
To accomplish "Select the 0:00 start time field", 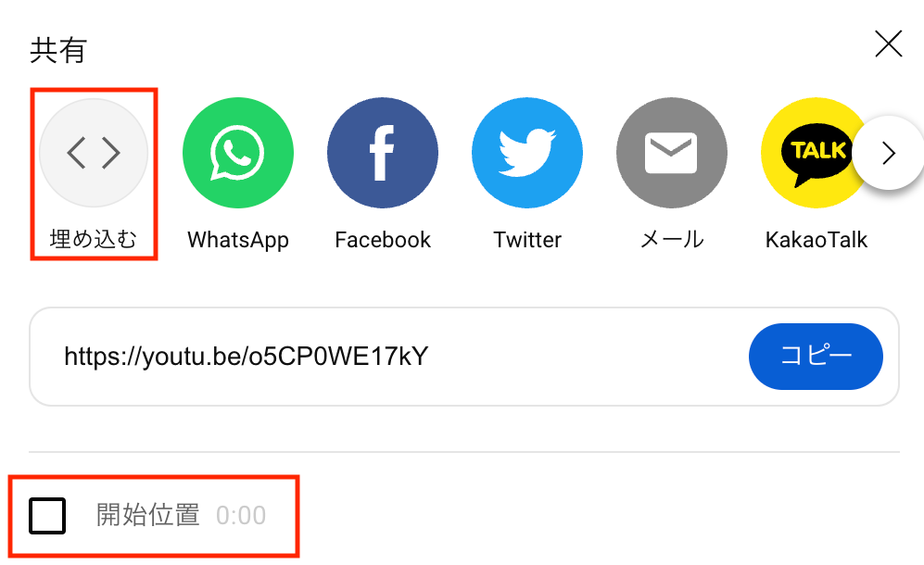I will [241, 516].
